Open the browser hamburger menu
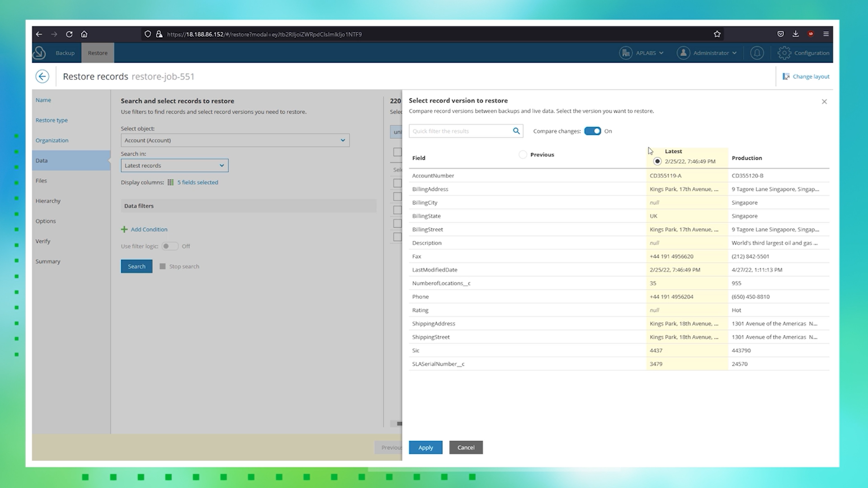Image resolution: width=868 pixels, height=488 pixels. coord(826,34)
